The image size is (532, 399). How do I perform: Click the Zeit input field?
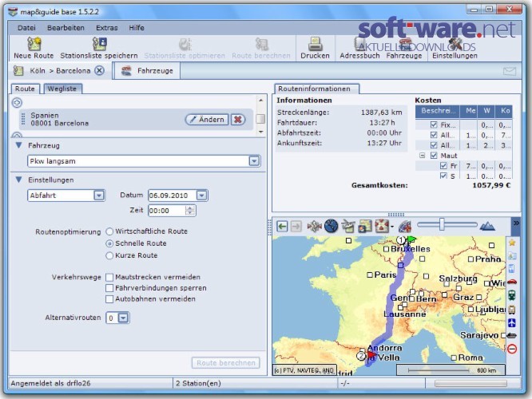point(167,211)
